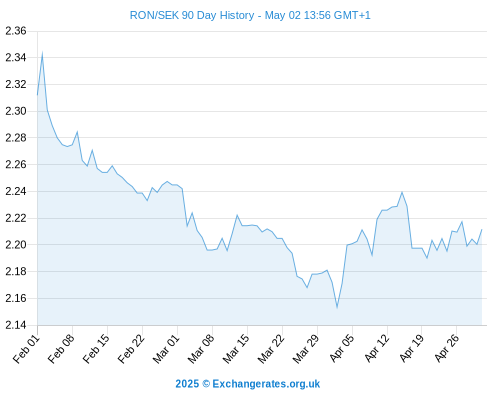This screenshot has width=495, height=400.
Task: Click the chart title RON/SEK 90 Day History
Action: coord(192,15)
